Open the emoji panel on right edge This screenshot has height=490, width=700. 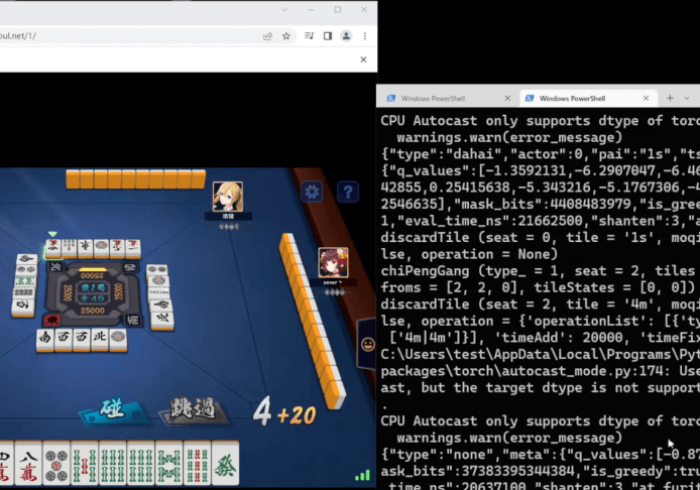366,344
